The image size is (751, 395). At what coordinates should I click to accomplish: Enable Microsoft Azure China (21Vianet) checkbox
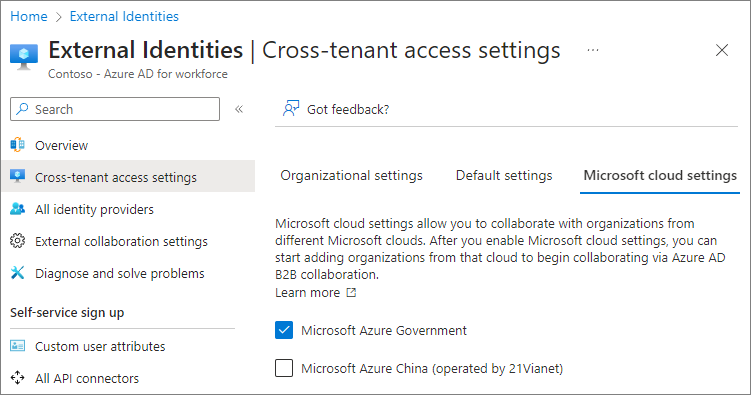click(x=284, y=368)
